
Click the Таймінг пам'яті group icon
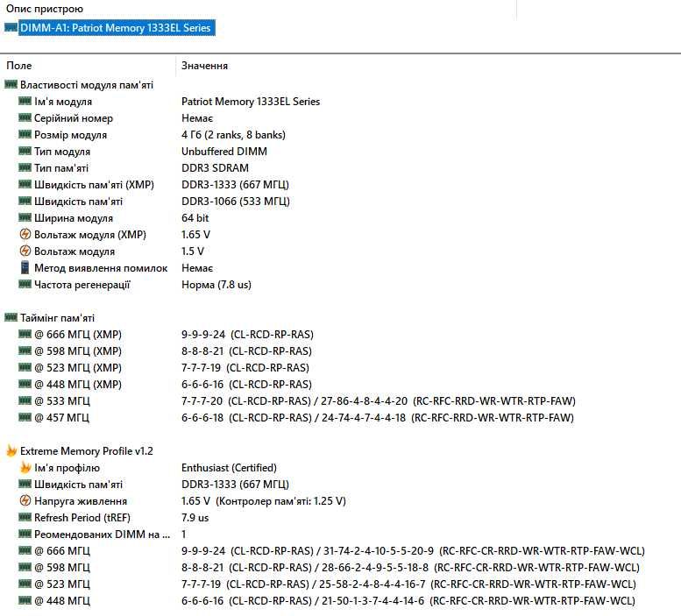click(11, 317)
